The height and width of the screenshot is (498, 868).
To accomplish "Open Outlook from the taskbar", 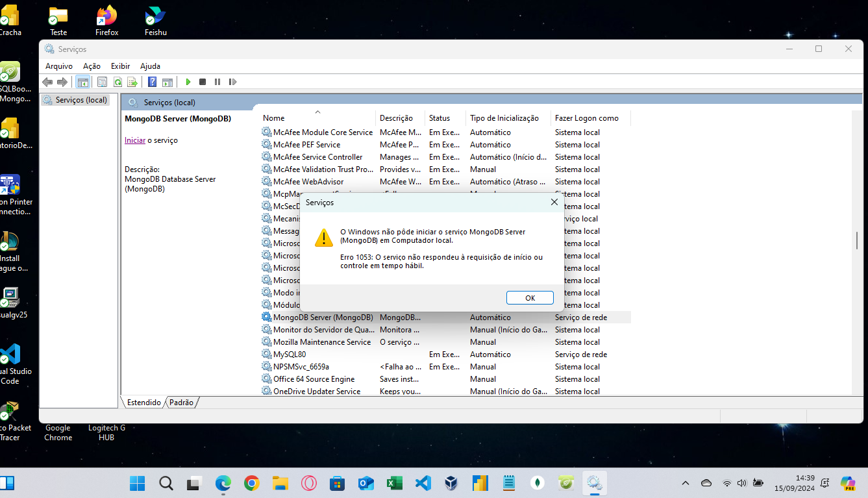I will pyautogui.click(x=366, y=483).
